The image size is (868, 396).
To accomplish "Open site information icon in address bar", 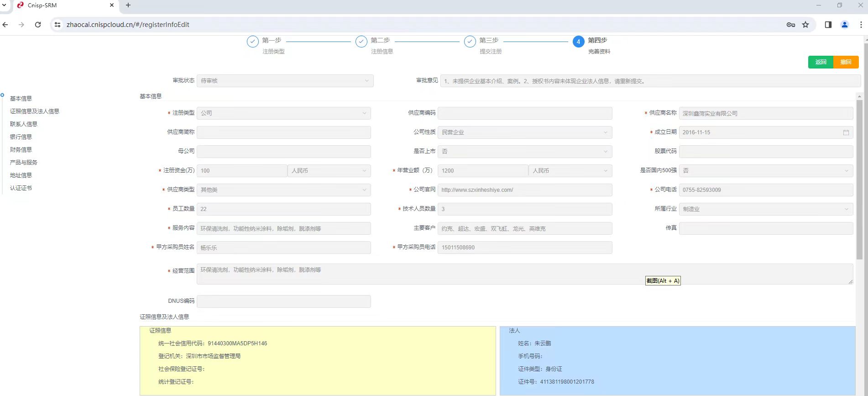I will [58, 25].
